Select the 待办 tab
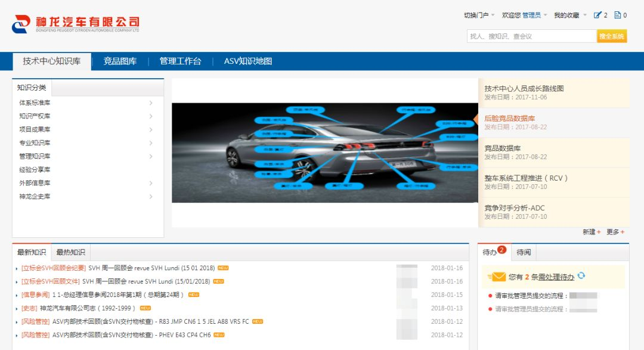Screen dimensions: 644x350 click(x=494, y=252)
